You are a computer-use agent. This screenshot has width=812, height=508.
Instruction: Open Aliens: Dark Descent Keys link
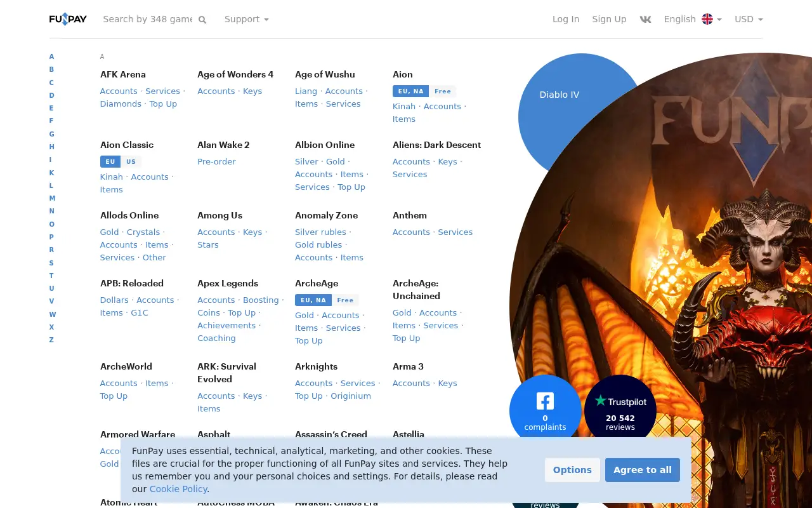(x=447, y=162)
